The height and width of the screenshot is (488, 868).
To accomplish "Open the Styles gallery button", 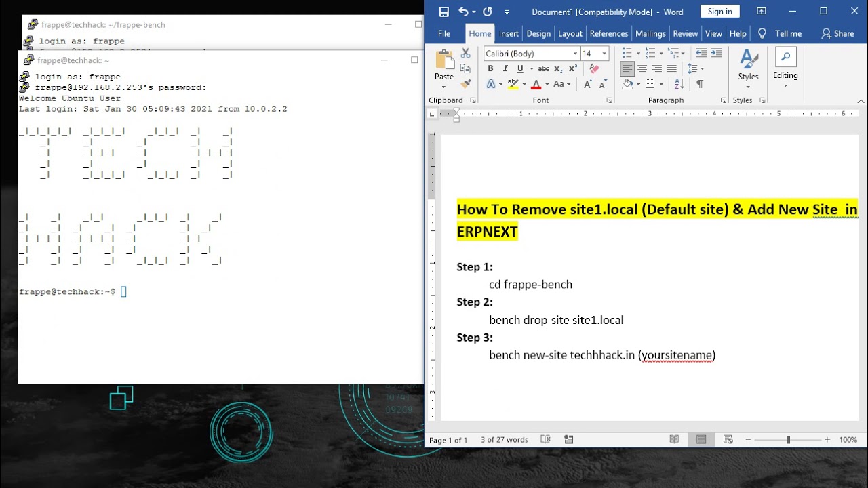I will (748, 68).
